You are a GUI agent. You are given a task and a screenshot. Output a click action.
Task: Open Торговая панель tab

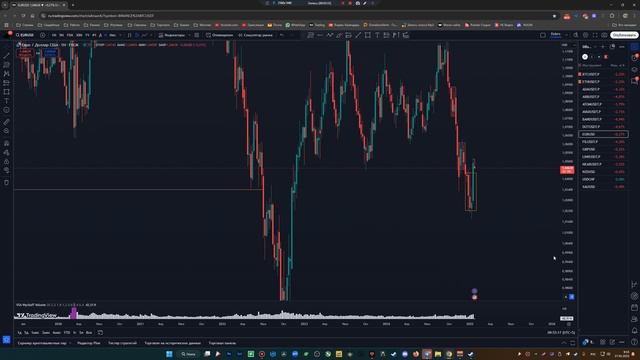222,343
